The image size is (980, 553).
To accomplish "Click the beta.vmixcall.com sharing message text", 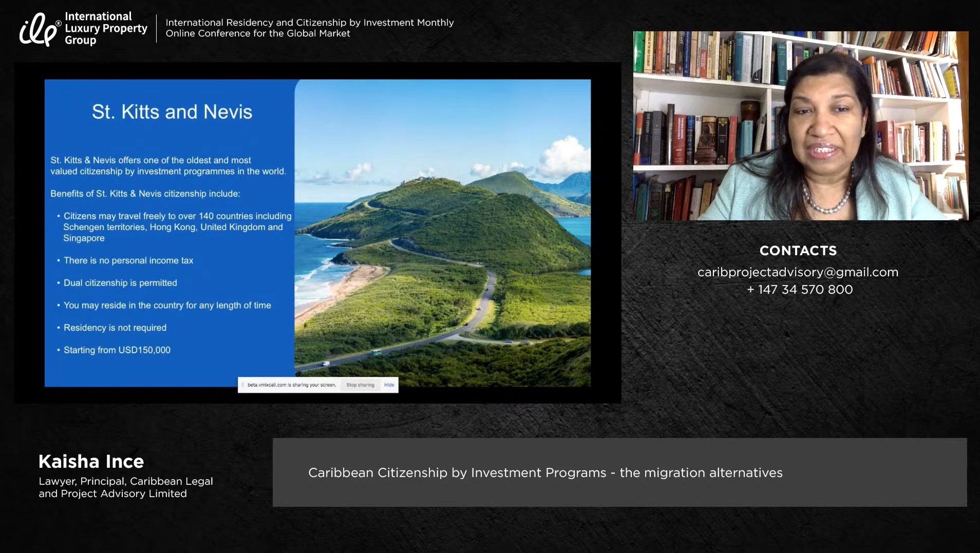I will coord(291,385).
